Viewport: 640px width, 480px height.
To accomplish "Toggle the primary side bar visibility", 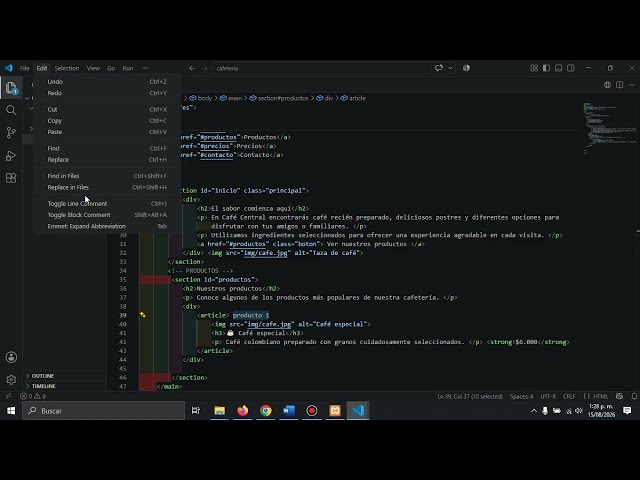I will (546, 68).
